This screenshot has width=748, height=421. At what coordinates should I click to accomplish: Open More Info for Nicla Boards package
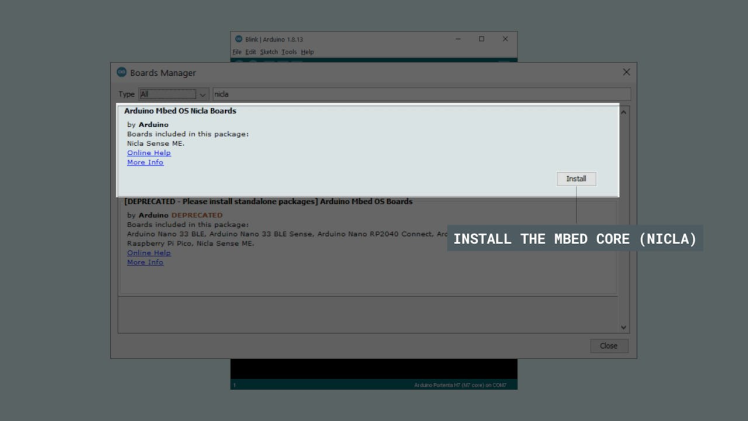coord(145,162)
